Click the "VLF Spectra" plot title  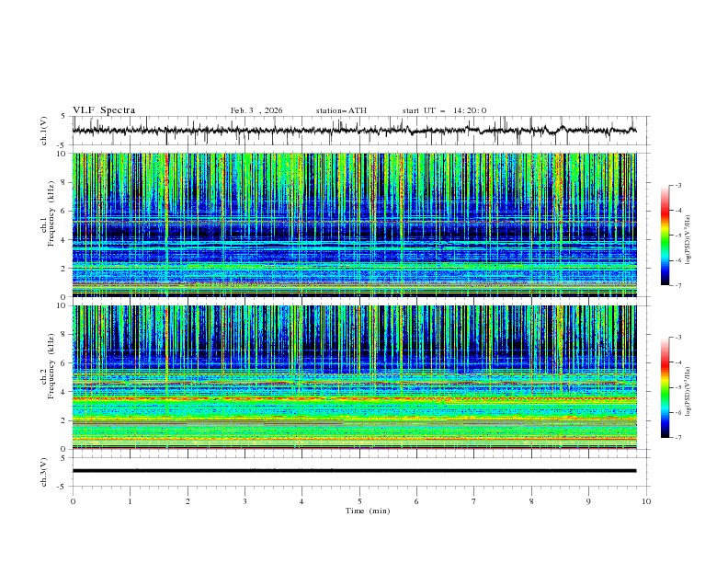[x=104, y=110]
